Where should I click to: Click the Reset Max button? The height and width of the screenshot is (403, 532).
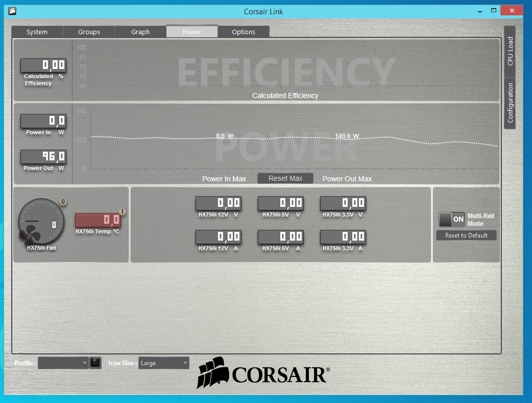coord(285,178)
